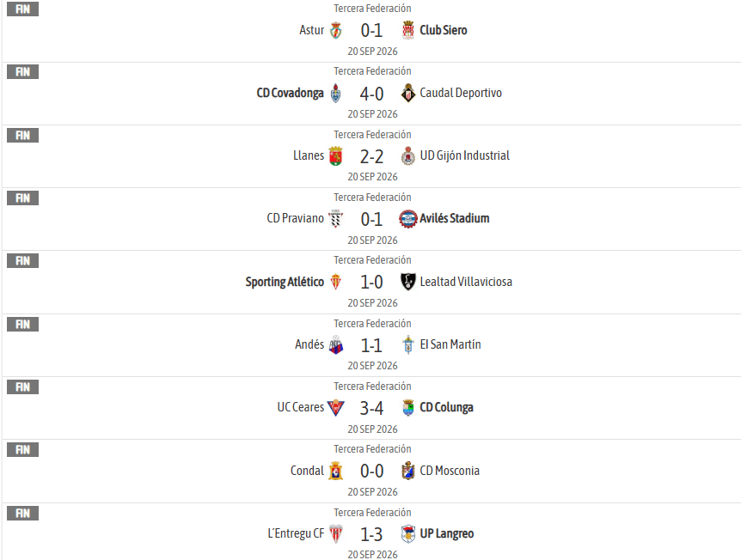Click FIN badge on Condal match row
Screen dimensions: 741x560
22,449
